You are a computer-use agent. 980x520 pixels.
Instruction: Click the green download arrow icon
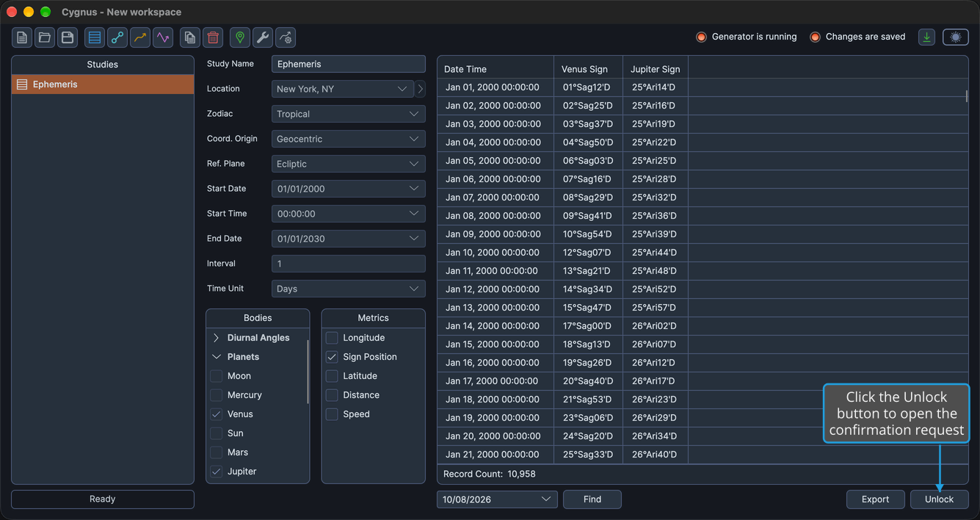click(x=927, y=37)
